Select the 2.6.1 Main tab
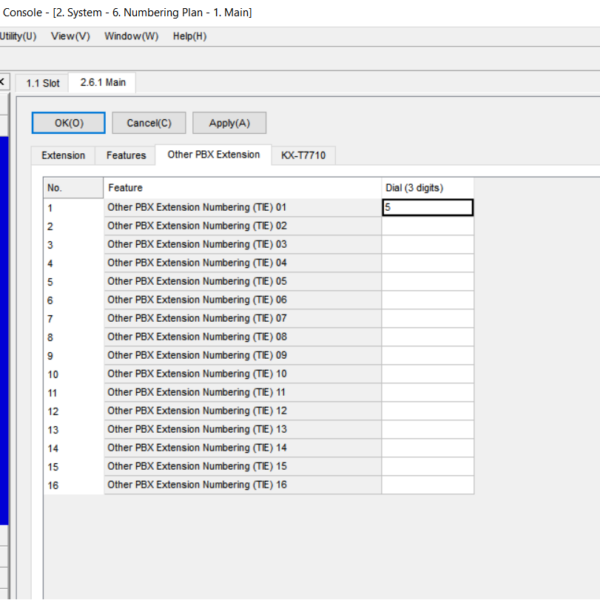This screenshot has width=600, height=600. point(103,83)
